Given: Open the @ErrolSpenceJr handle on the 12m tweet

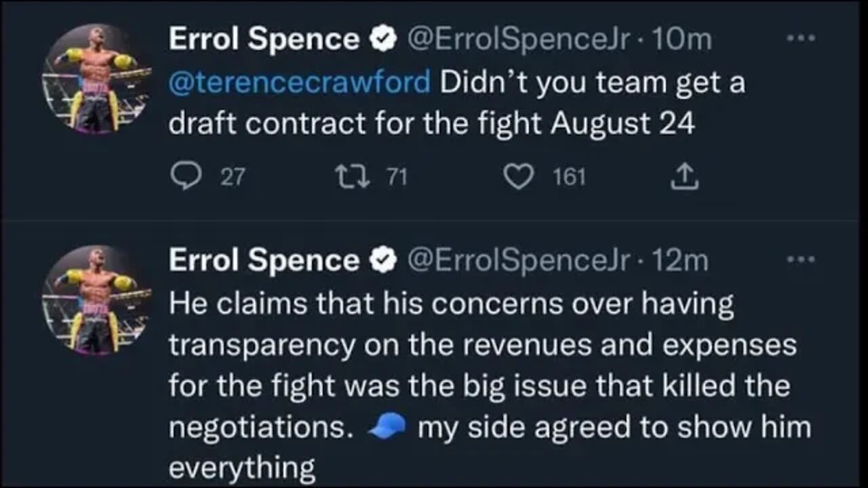Looking at the screenshot, I should pyautogui.click(x=517, y=260).
